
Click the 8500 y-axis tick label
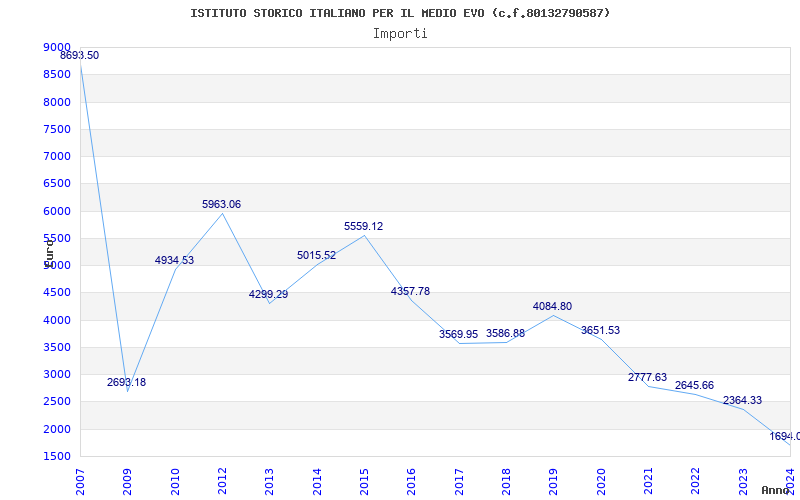coord(57,74)
